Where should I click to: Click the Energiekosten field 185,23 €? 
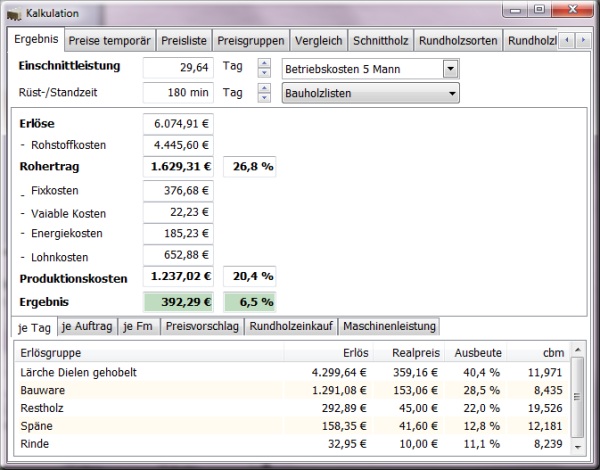click(x=178, y=233)
